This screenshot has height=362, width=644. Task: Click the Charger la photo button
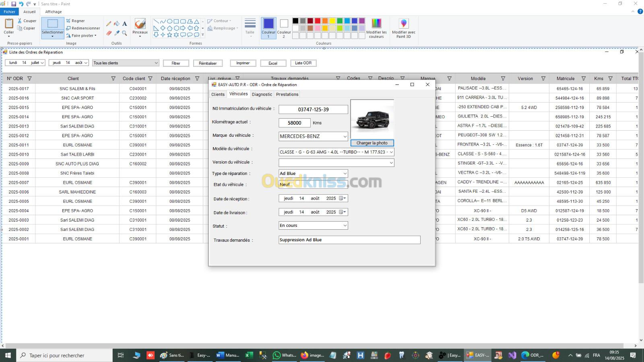(372, 143)
